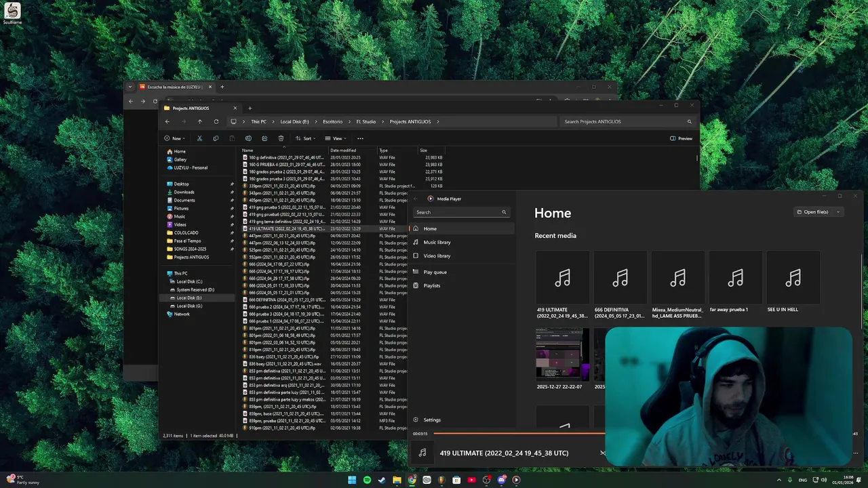Open Video library in Media Player

461,256
